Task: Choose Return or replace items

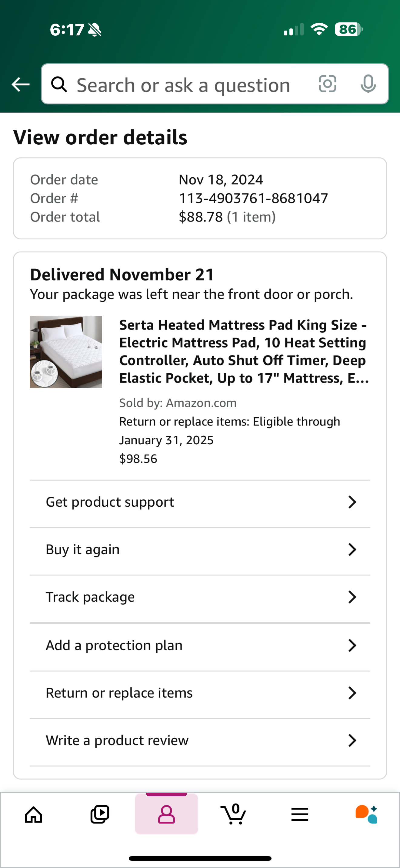Action: (200, 693)
